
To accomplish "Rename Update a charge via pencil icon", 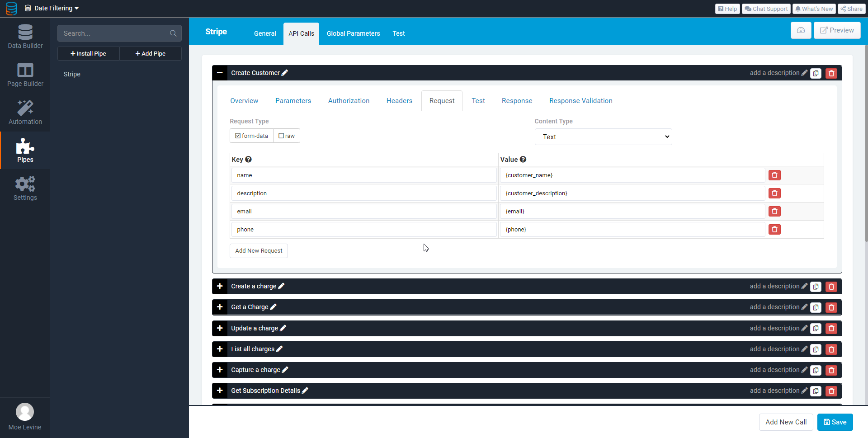I will (x=283, y=328).
